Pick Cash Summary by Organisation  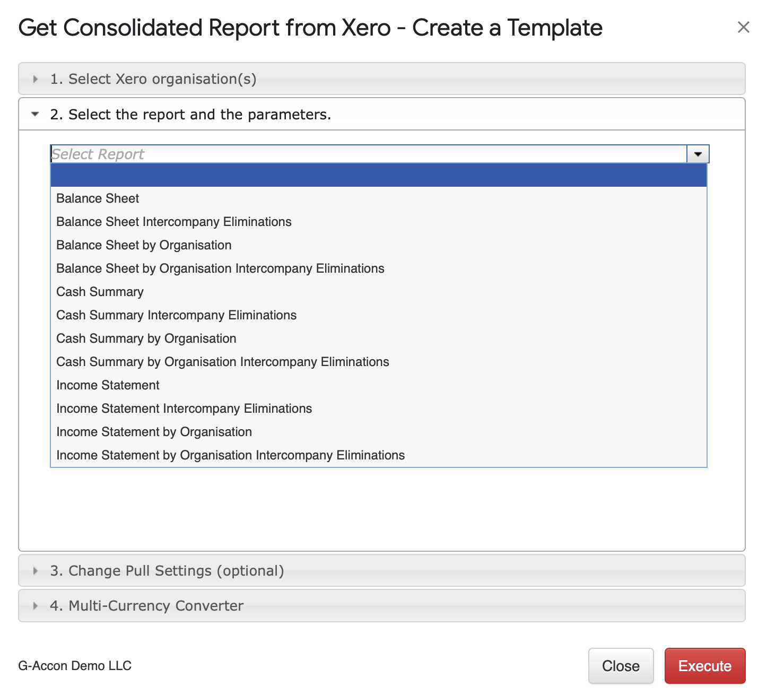click(x=379, y=338)
